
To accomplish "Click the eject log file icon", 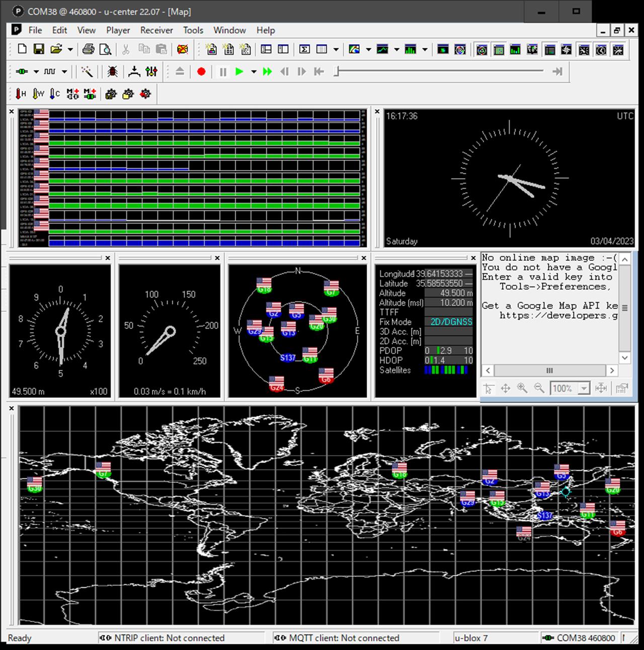I will coord(180,71).
